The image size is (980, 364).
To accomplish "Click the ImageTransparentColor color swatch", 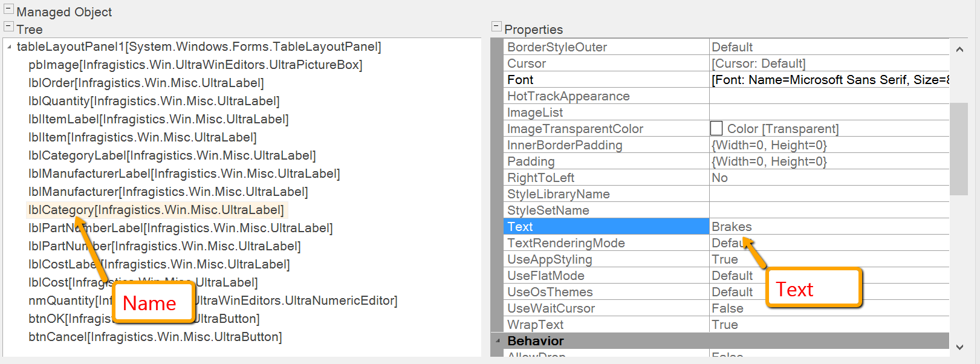I will pyautogui.click(x=716, y=129).
